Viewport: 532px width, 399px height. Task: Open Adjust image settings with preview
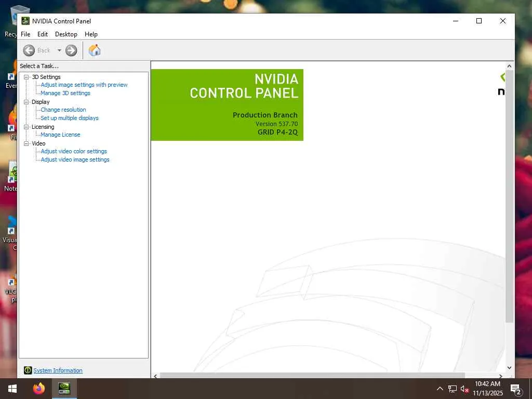(84, 85)
